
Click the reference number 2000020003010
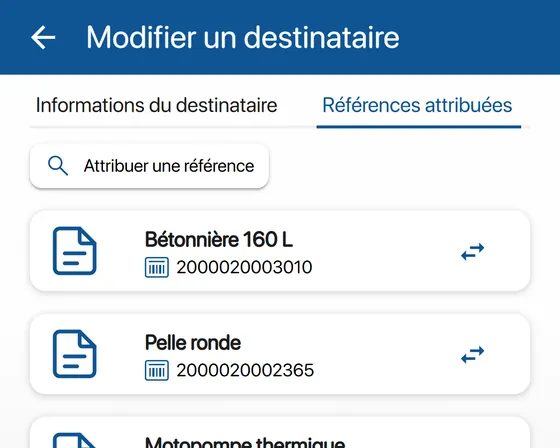244,267
